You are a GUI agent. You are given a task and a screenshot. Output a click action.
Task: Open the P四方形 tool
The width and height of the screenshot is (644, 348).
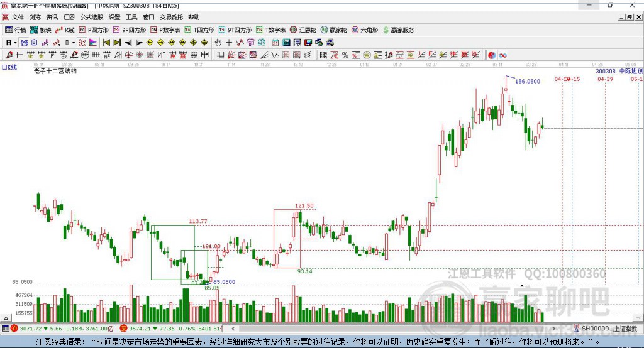click(x=94, y=30)
